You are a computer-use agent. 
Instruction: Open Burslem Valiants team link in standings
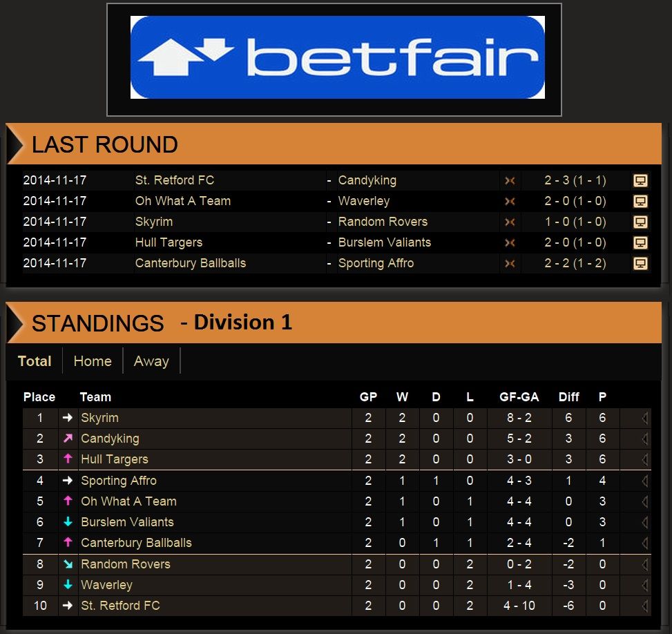click(127, 522)
